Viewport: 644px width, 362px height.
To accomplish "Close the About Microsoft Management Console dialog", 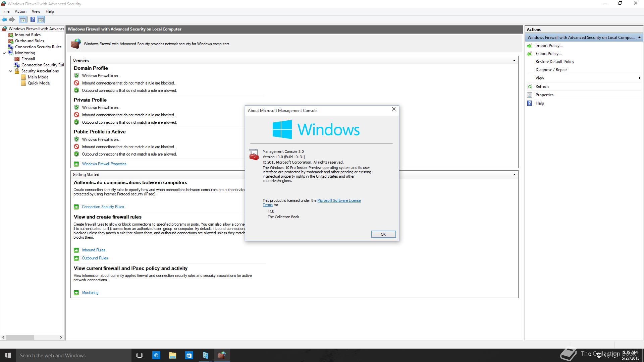I will point(394,109).
